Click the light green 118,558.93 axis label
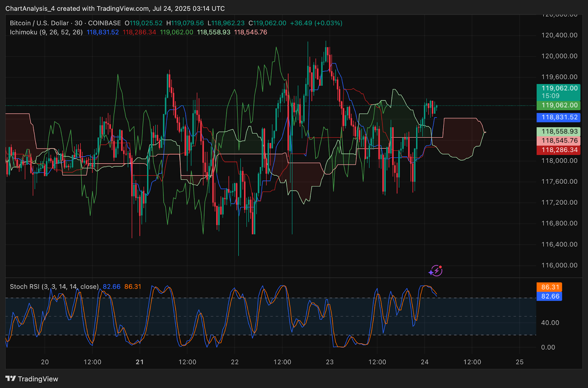 point(559,131)
